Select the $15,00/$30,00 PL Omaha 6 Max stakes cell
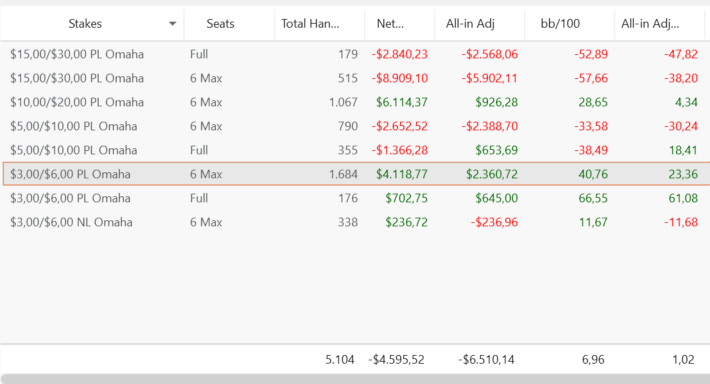 click(x=77, y=78)
